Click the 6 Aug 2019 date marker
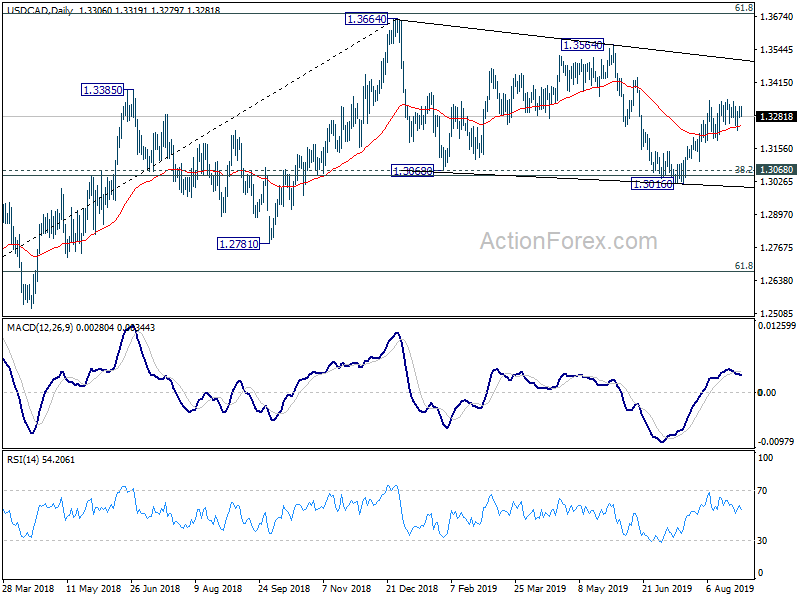Image resolution: width=800 pixels, height=600 pixels. click(x=730, y=589)
